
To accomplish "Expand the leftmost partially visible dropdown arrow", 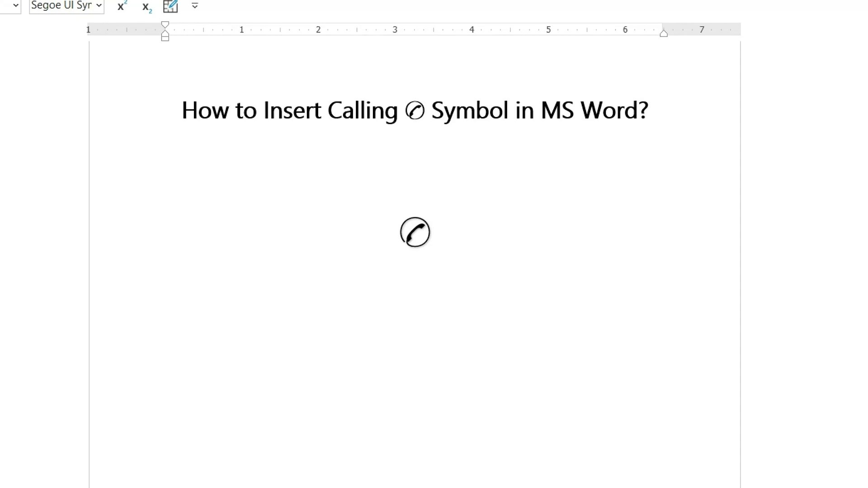I will tap(16, 5).
